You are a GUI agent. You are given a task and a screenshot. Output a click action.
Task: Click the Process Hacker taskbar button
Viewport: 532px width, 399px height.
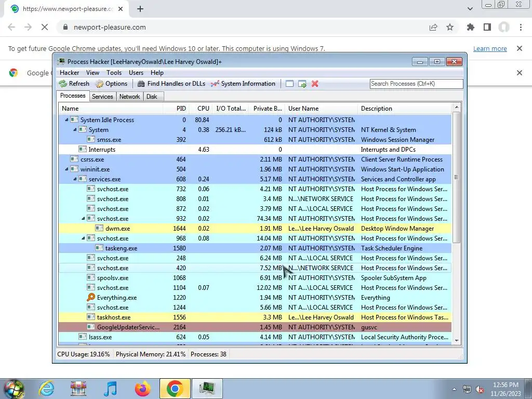pyautogui.click(x=207, y=389)
